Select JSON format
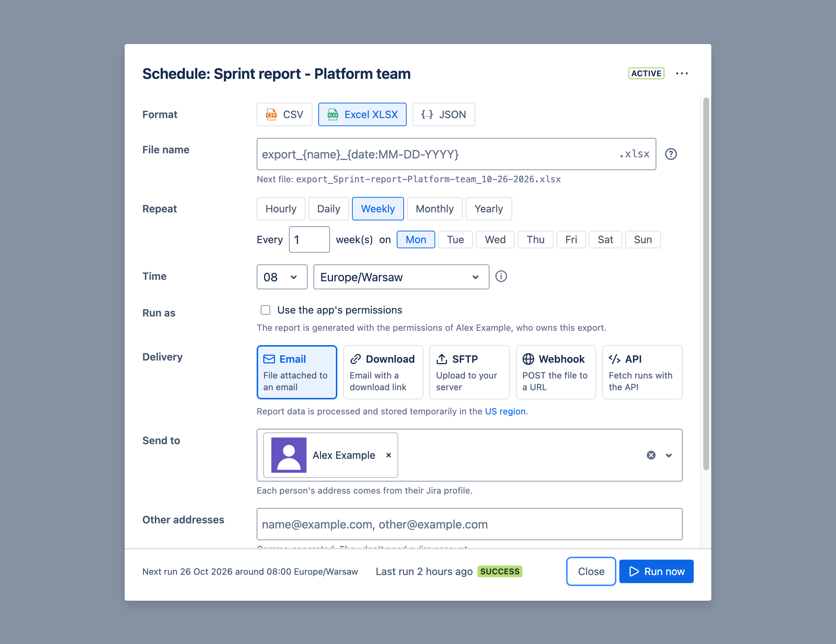The width and height of the screenshot is (836, 644). coord(443,114)
